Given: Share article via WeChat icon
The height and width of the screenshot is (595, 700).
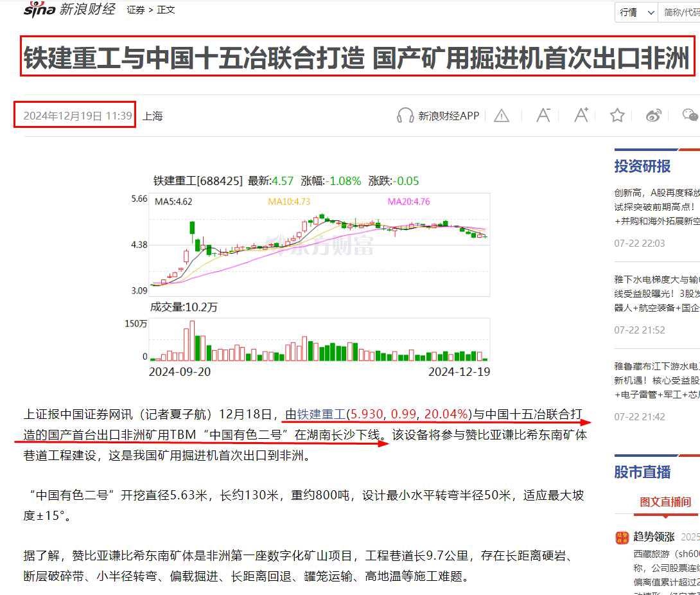Looking at the screenshot, I should coord(690,115).
